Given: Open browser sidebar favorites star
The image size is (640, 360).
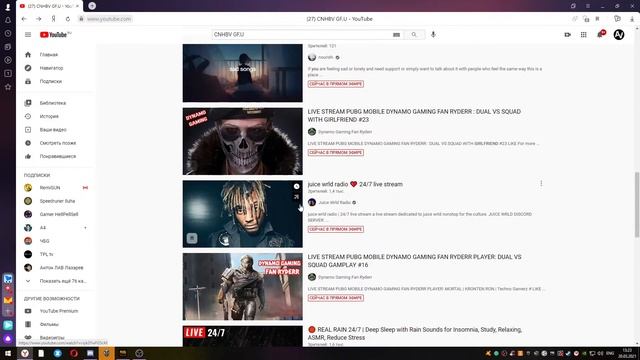Looking at the screenshot, I should [x=8, y=87].
